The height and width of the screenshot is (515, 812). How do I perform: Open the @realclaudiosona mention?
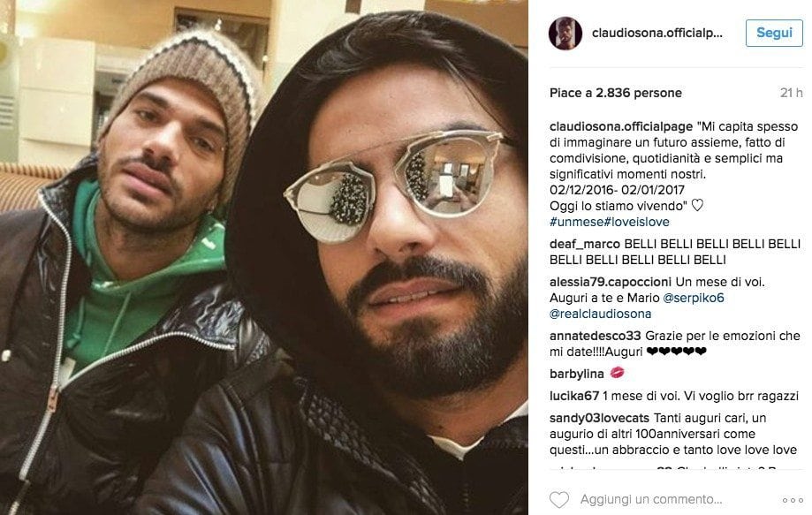pos(600,314)
